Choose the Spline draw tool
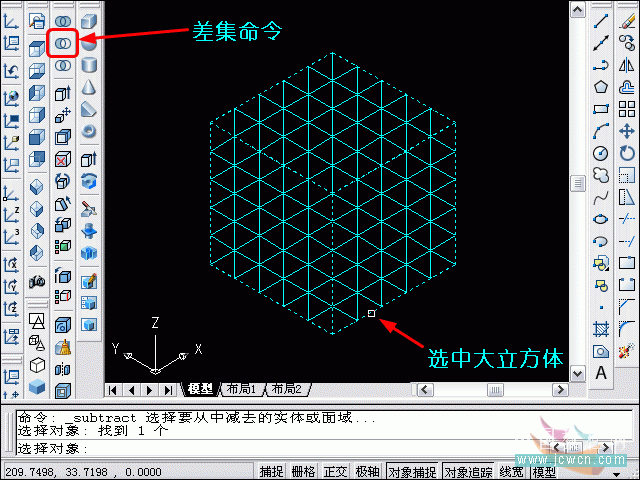640x480 pixels. click(601, 198)
